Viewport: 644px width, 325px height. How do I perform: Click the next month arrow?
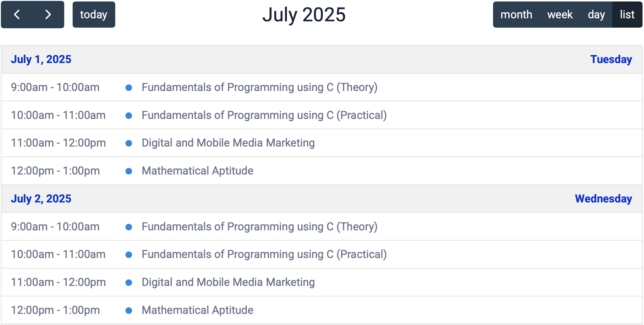click(x=48, y=14)
